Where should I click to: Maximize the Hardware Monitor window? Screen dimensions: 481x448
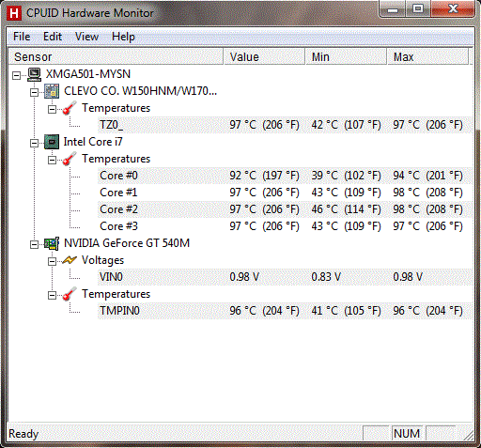pos(418,8)
